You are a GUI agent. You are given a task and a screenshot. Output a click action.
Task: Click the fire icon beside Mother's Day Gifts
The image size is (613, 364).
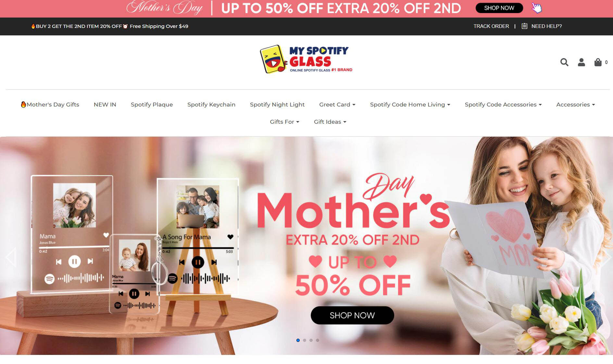pos(23,104)
